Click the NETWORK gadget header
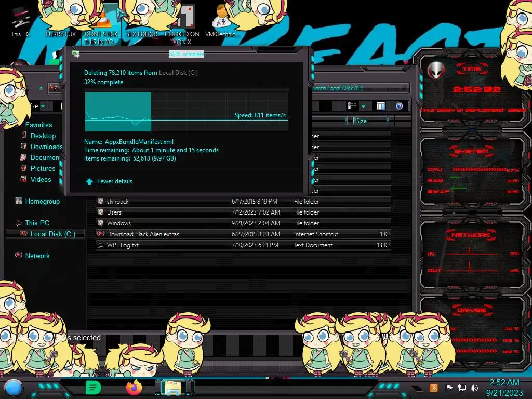Image resolution: width=532 pixels, height=399 pixels. 471,234
